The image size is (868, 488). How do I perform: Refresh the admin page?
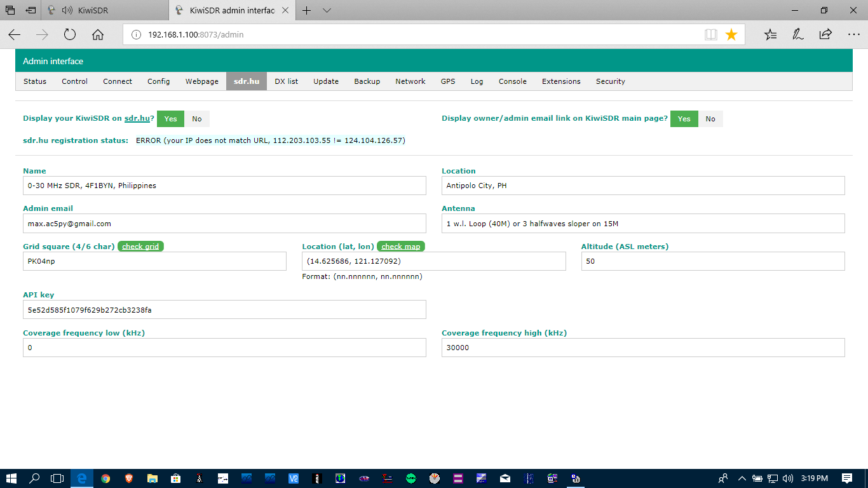coord(70,35)
